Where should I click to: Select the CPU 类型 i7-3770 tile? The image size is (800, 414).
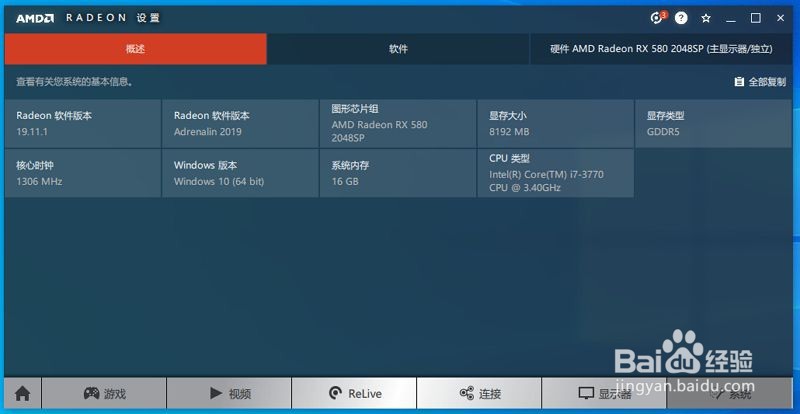[x=556, y=173]
